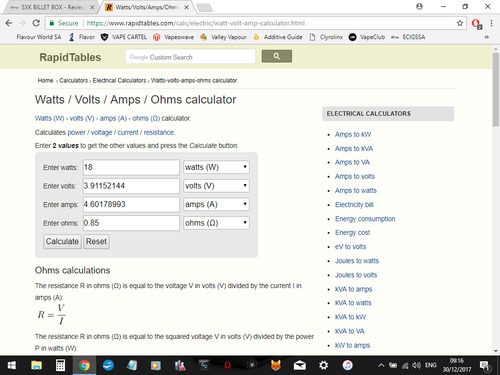
Task: Open the orange fox taskbar app
Action: (276, 365)
